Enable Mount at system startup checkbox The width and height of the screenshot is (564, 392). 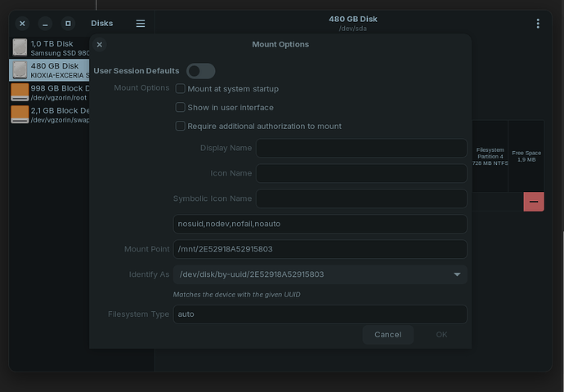[x=181, y=88]
